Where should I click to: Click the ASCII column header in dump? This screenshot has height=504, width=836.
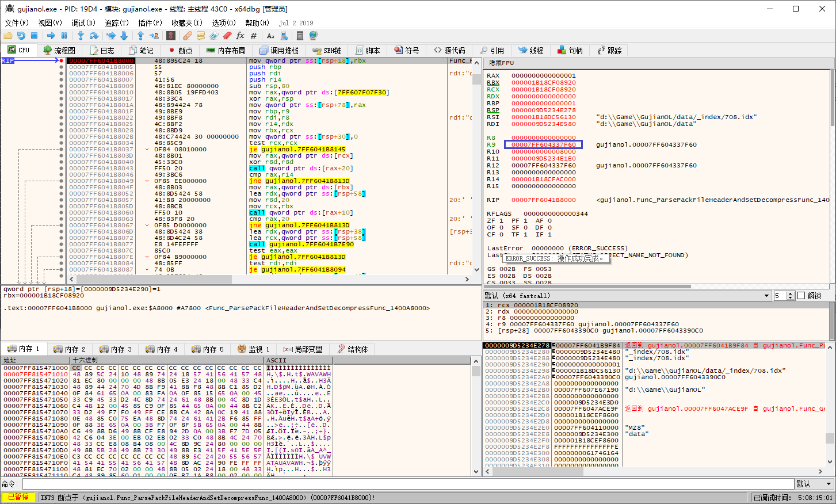[x=298, y=360]
